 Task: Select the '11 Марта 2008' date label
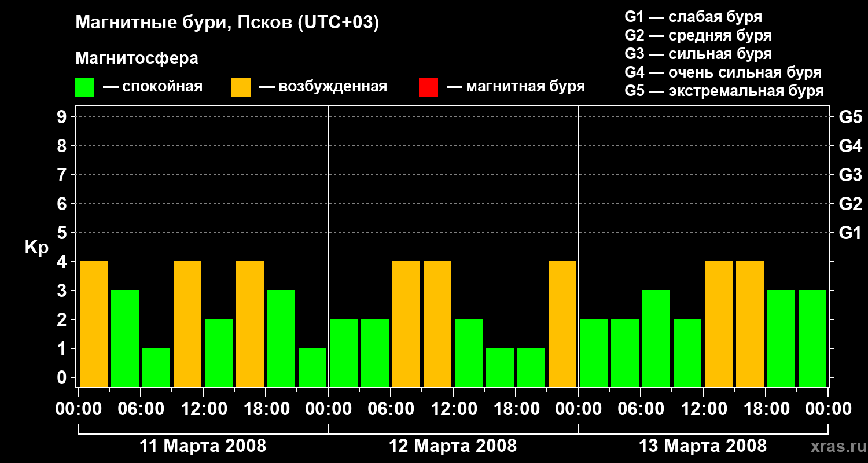click(203, 446)
